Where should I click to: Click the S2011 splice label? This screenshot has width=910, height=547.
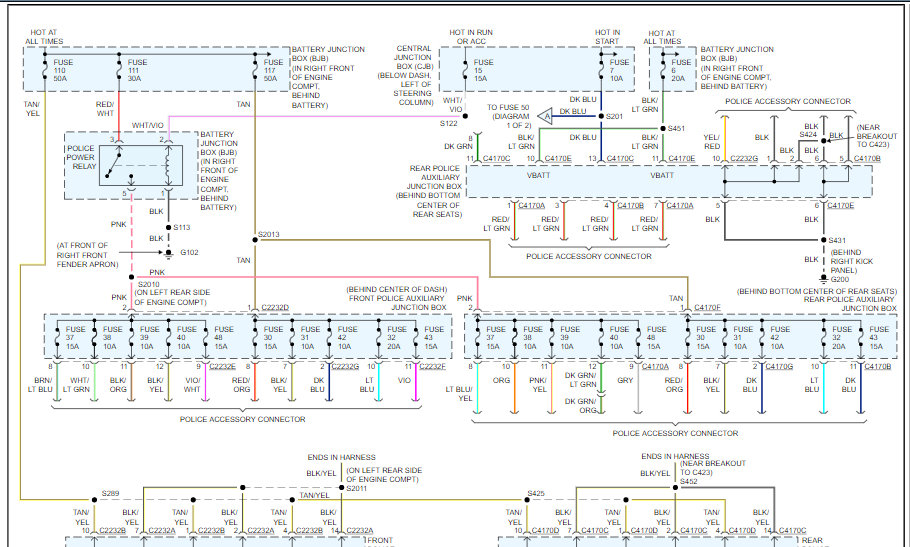[x=356, y=488]
